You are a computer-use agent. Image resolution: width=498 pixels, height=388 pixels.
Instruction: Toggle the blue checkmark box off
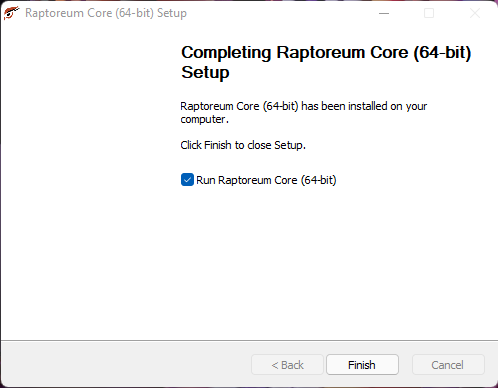click(x=187, y=180)
